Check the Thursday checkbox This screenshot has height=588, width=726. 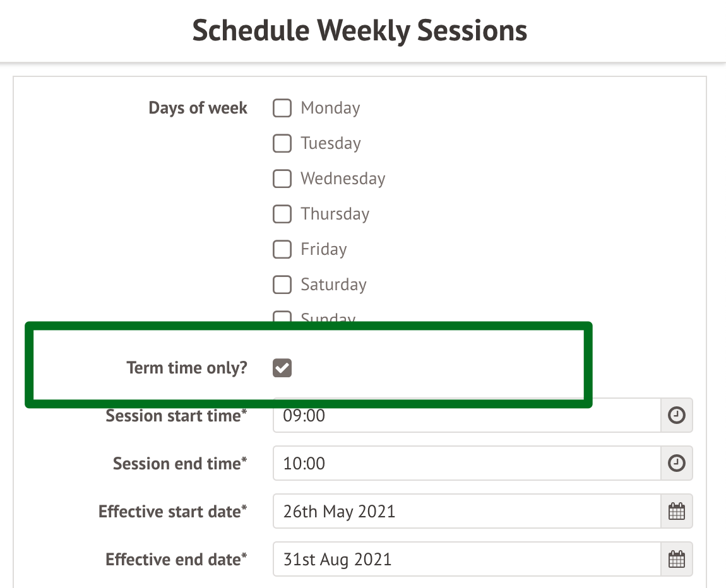tap(282, 215)
